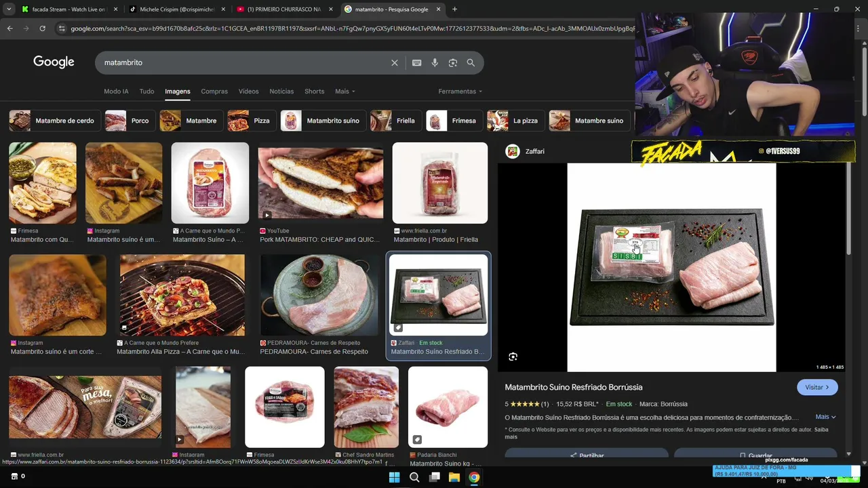The width and height of the screenshot is (868, 488).
Task: Open Matambrito Suíno Resfriado Zaffari thumbnail
Action: click(438, 295)
